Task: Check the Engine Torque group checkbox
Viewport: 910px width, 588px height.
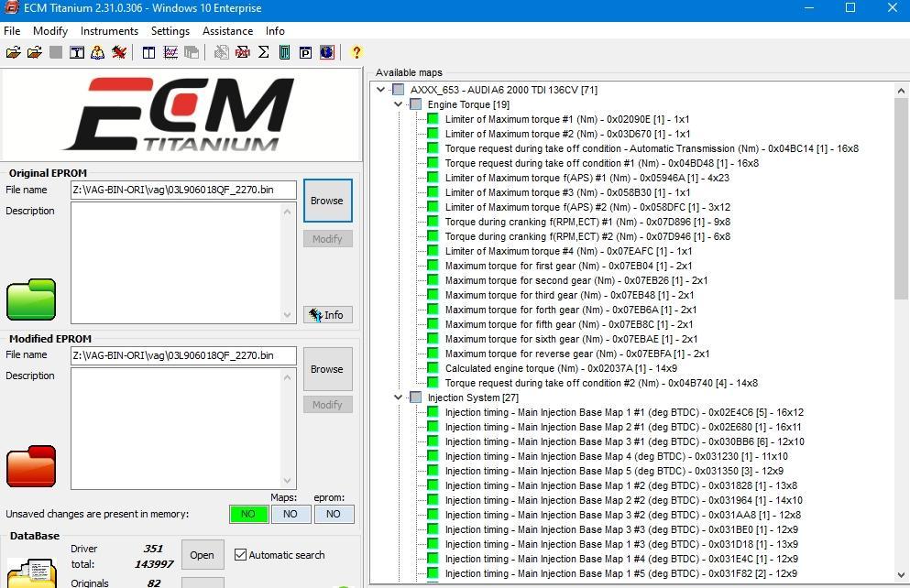Action: (415, 104)
